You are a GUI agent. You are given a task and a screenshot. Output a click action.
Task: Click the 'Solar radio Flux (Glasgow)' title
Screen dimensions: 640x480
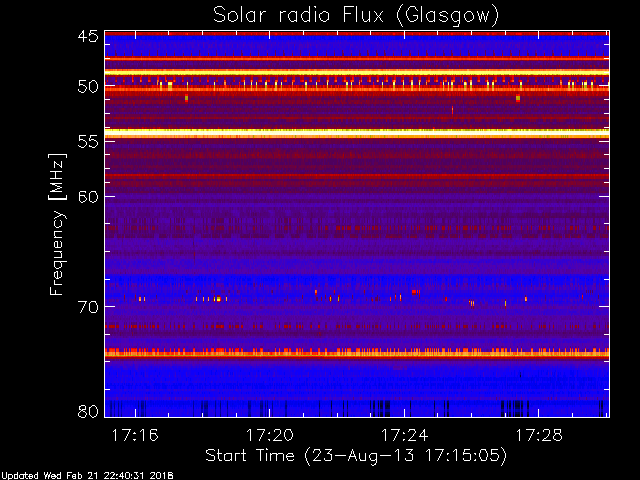pos(356,16)
